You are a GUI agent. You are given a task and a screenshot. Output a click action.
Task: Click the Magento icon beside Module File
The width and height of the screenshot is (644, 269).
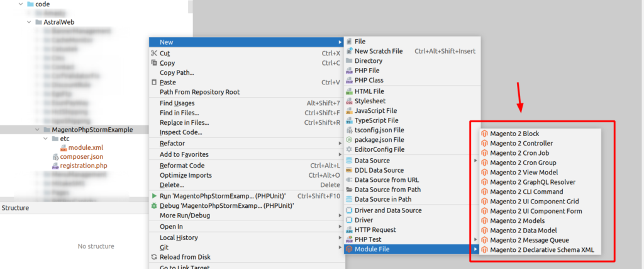tap(350, 249)
